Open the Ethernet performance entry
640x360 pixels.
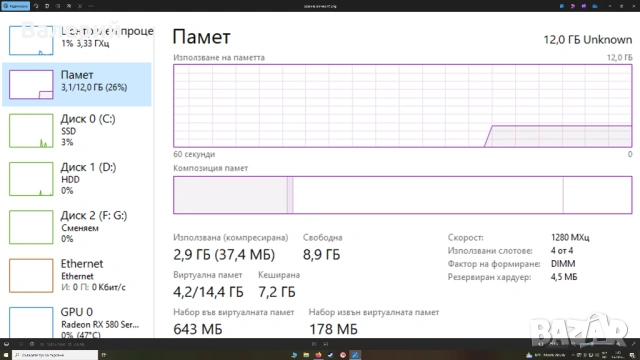point(77,275)
